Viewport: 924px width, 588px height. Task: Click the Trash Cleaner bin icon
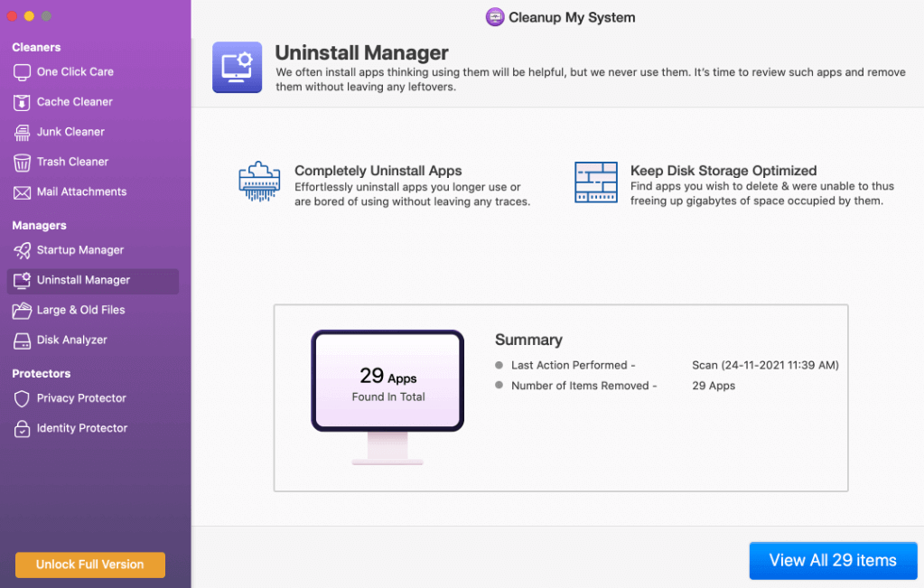pos(22,163)
